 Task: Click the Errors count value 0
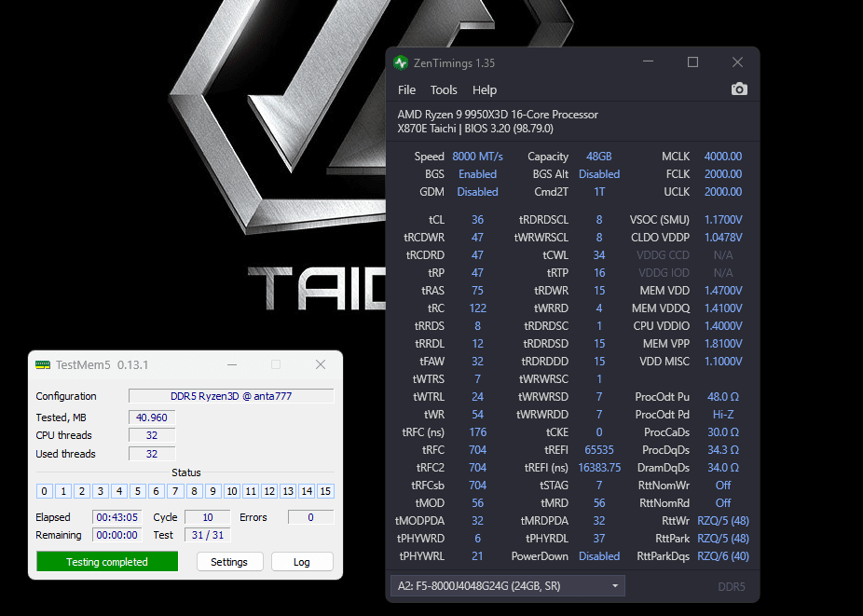[x=310, y=517]
